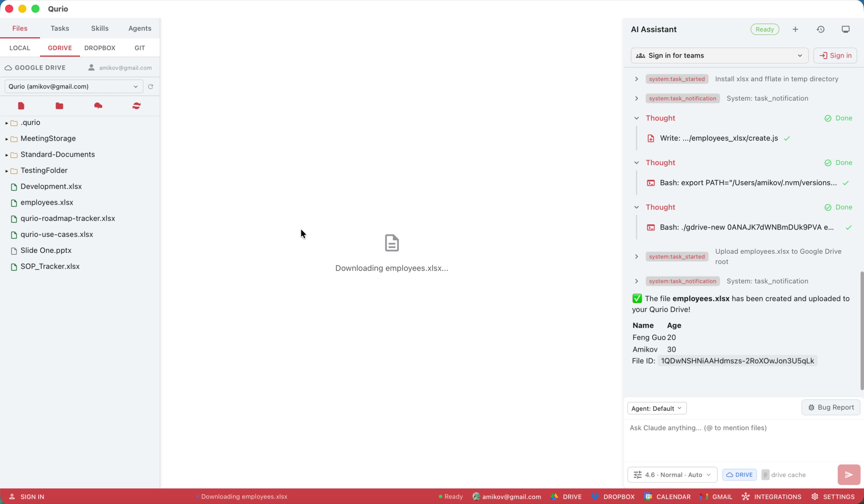The height and width of the screenshot is (504, 864).
Task: Expand the TestingFolder tree item
Action: pos(7,170)
